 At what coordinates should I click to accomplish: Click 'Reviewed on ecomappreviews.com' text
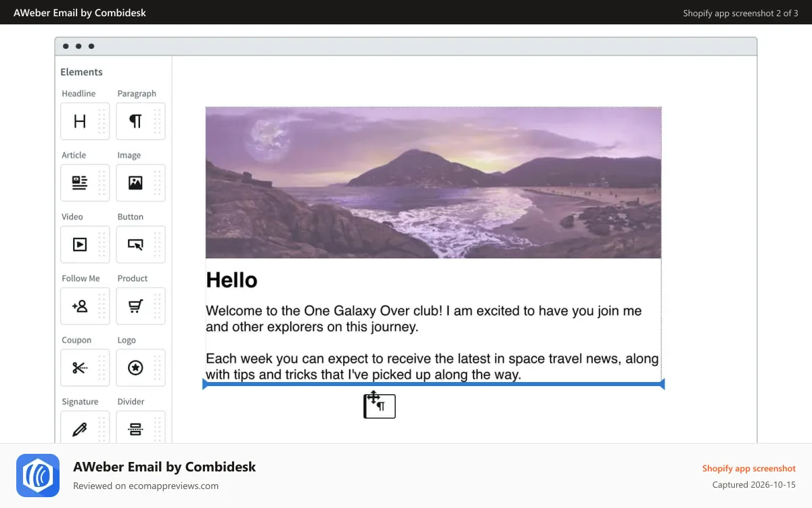[145, 486]
